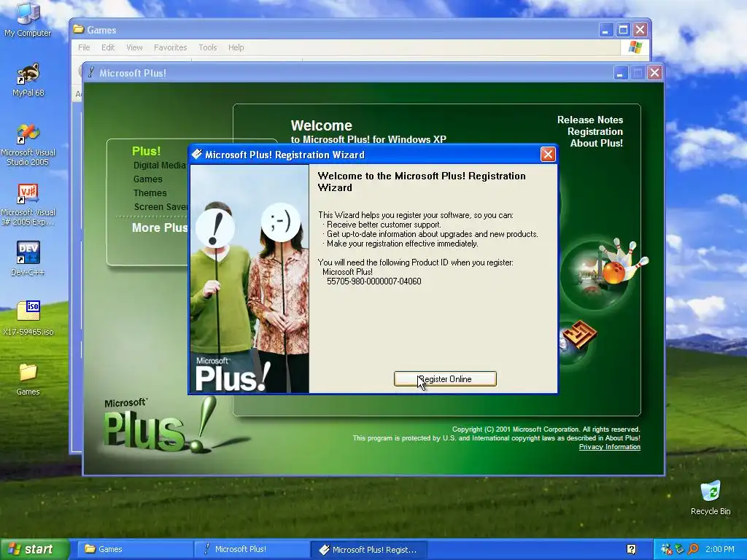Select Digital Media in Plus! menu
The width and height of the screenshot is (747, 560).
click(159, 166)
